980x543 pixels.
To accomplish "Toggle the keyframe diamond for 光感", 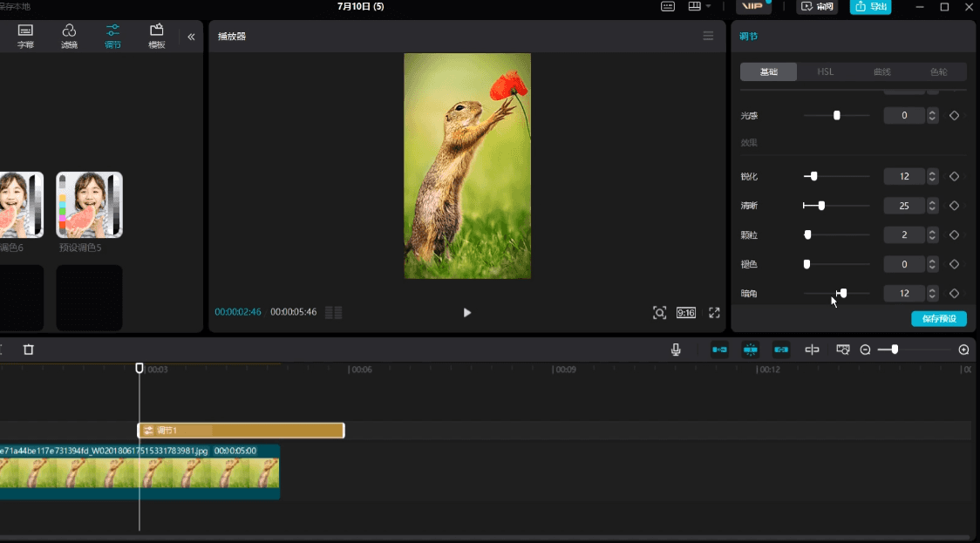I will pos(954,116).
